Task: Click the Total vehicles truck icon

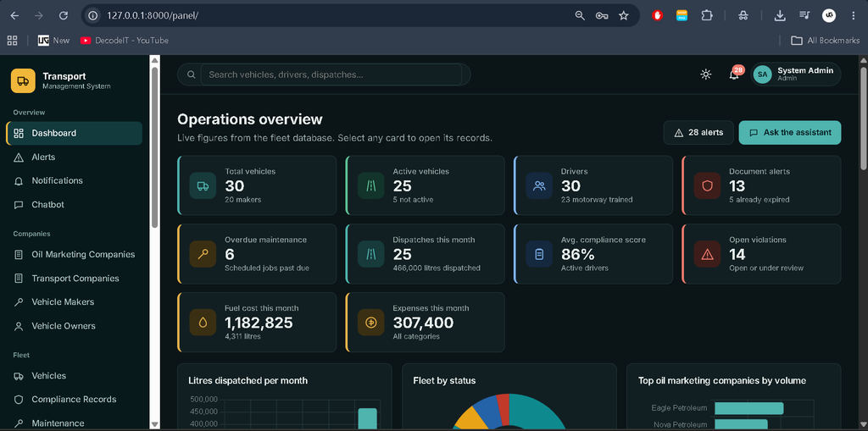Action: tap(203, 186)
